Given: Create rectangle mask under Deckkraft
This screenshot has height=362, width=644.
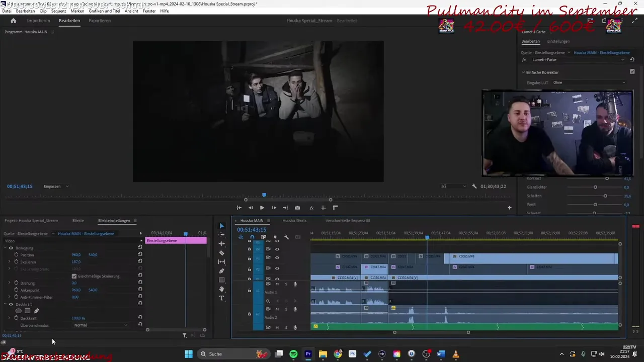Looking at the screenshot, I should click(27, 311).
